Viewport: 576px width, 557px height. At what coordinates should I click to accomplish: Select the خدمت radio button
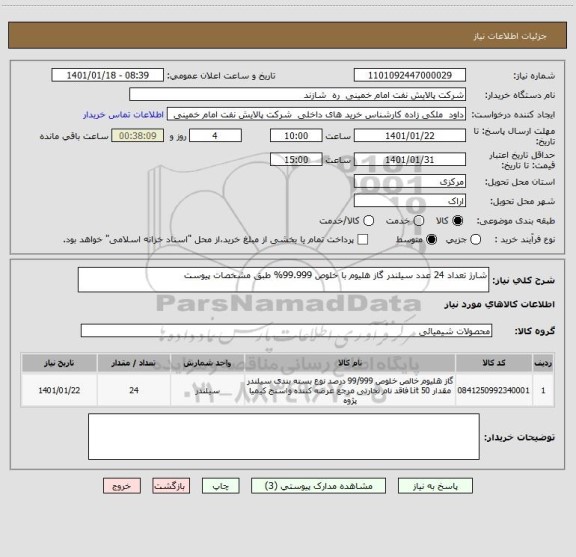pyautogui.click(x=419, y=220)
